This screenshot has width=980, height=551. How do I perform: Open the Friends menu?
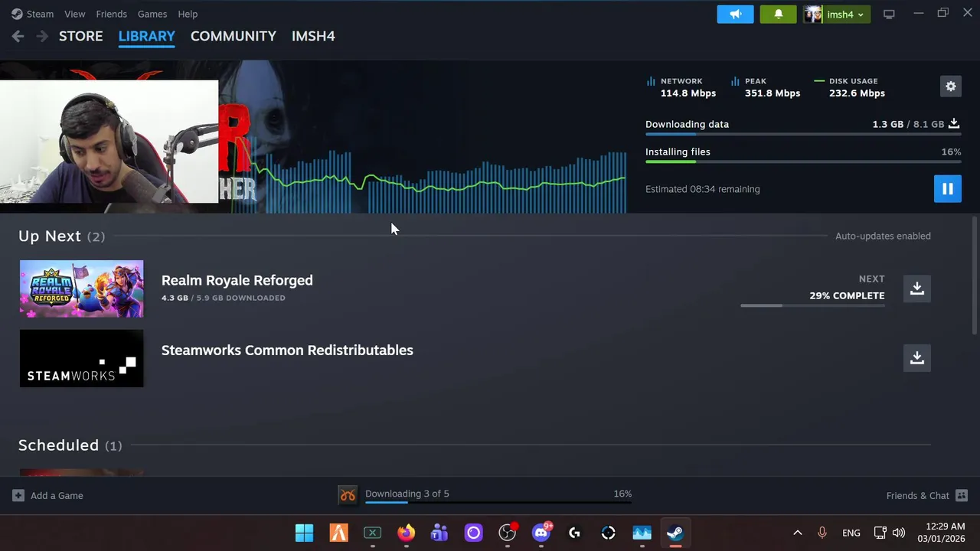pos(112,14)
